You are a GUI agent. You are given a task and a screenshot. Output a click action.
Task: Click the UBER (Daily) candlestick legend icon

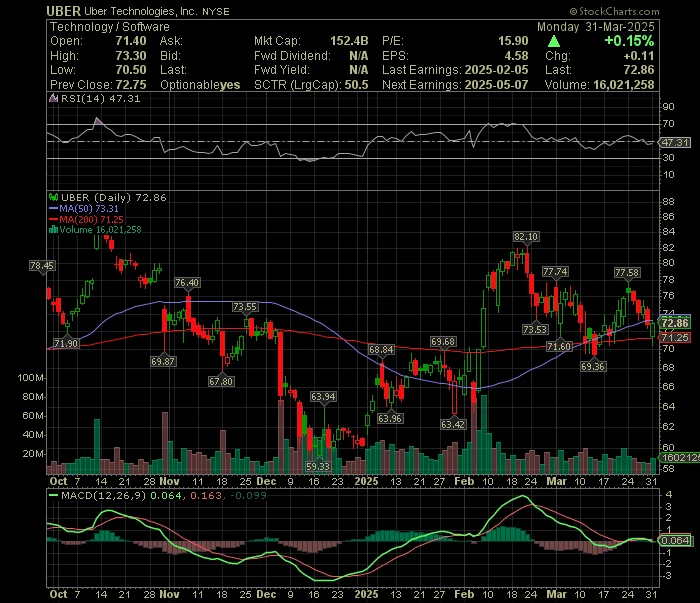54,197
